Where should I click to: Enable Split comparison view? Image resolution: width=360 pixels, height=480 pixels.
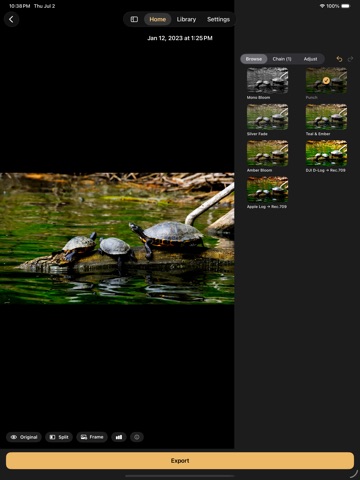click(59, 437)
